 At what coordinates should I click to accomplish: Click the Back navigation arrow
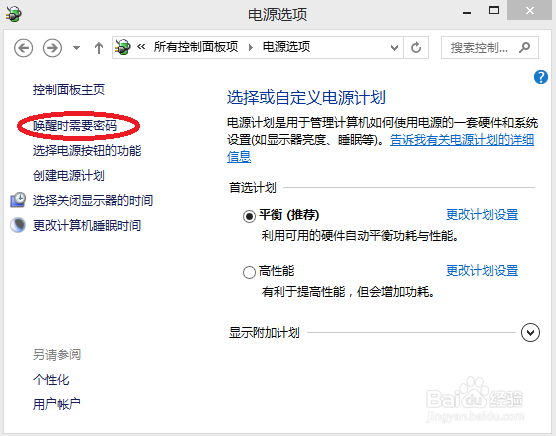pos(24,47)
